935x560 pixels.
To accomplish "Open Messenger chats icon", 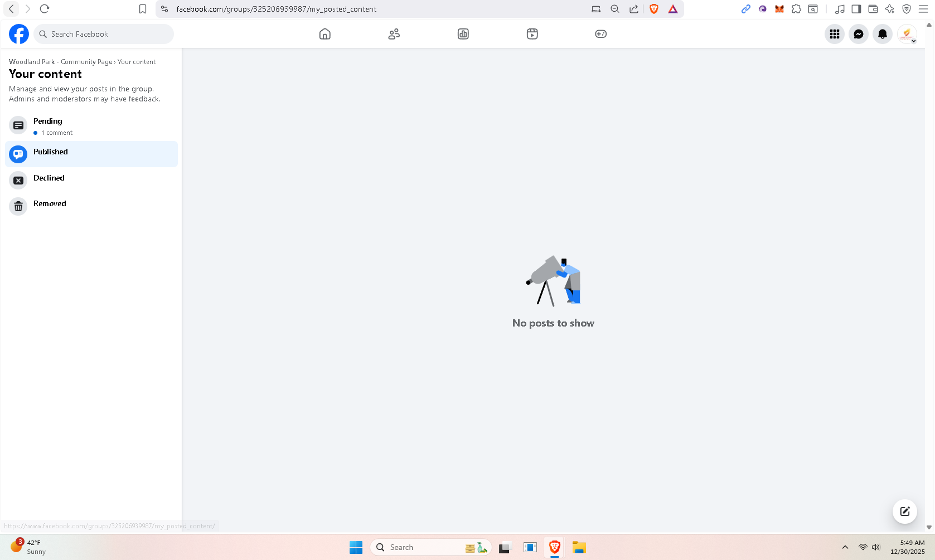I will [x=859, y=34].
